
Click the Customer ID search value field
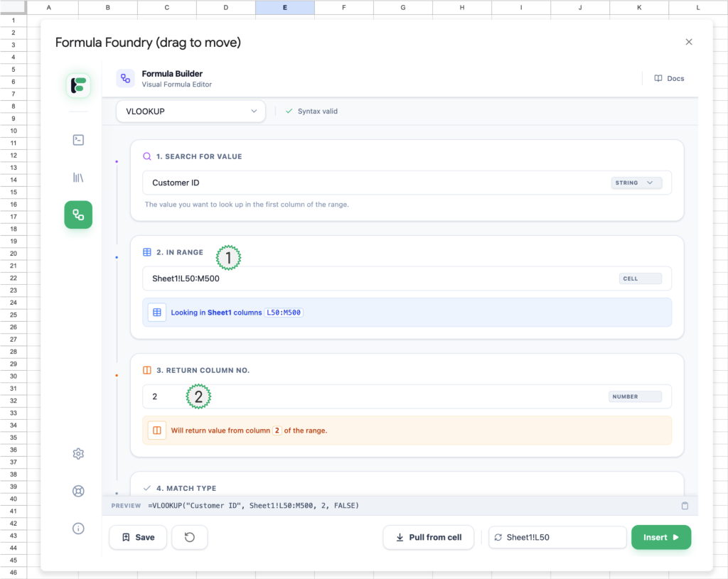[x=377, y=183]
